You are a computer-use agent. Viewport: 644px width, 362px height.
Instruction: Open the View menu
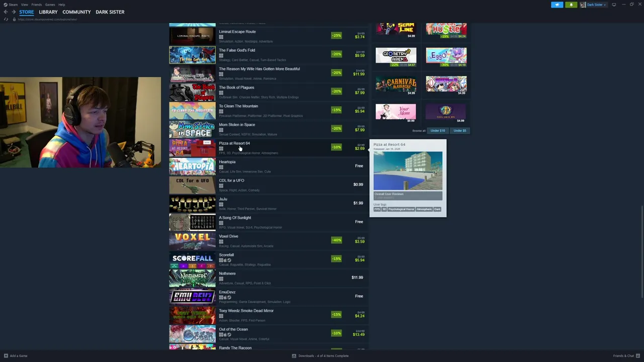coord(24,5)
